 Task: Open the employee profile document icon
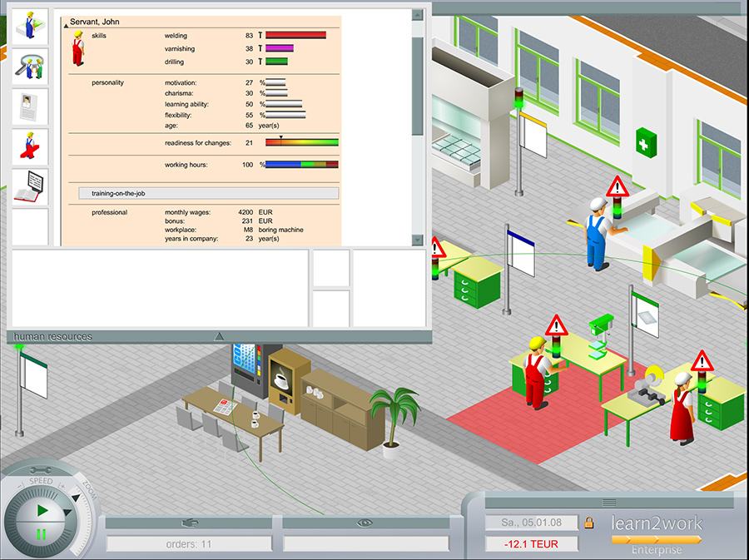30,107
